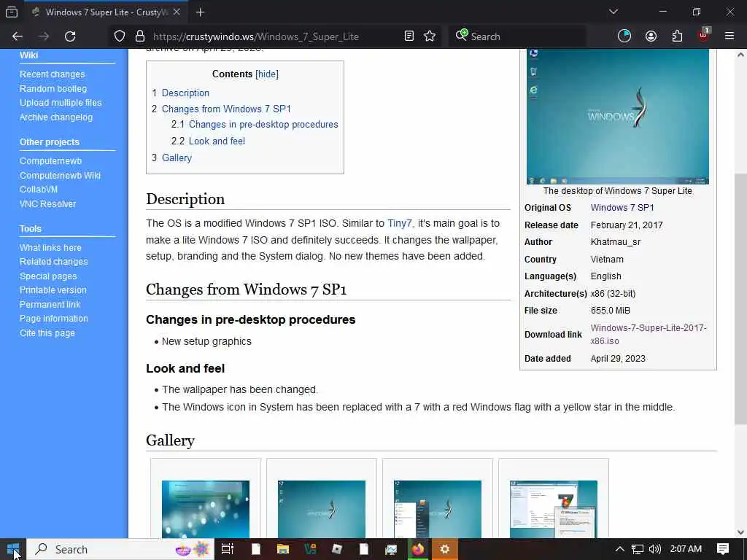
Task: Open CollabVM sidebar link
Action: (39, 190)
